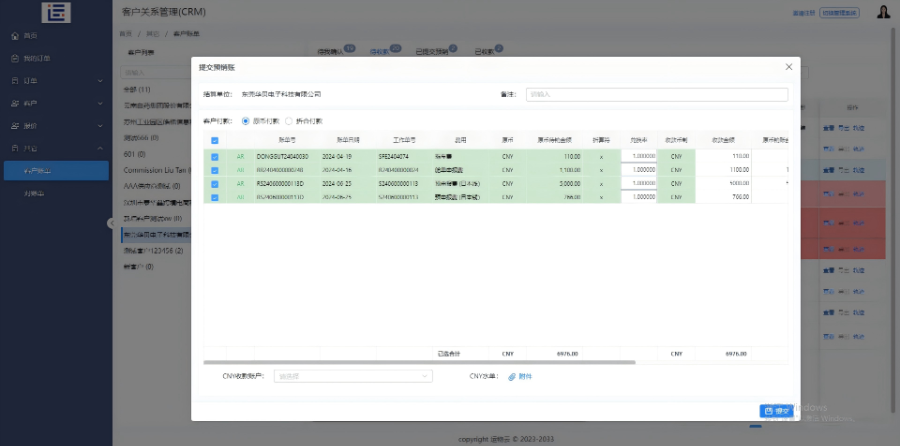
Task: Click the 提交 submit button
Action: tap(776, 411)
